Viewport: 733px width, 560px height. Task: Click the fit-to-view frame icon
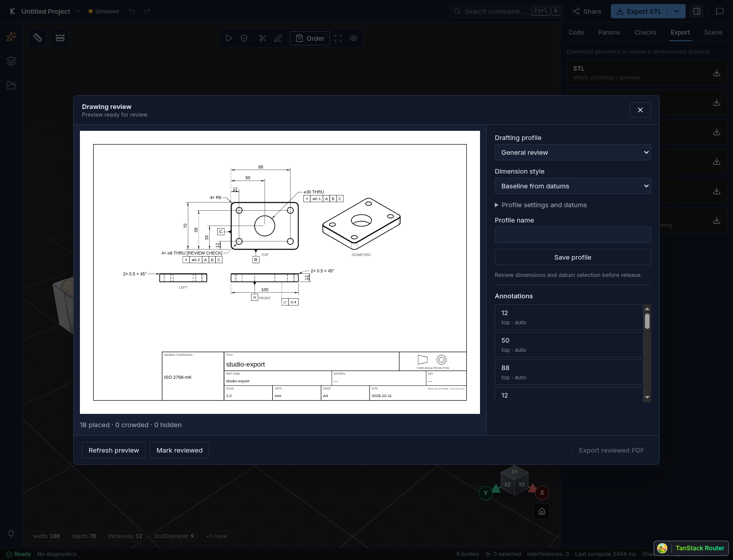[339, 38]
